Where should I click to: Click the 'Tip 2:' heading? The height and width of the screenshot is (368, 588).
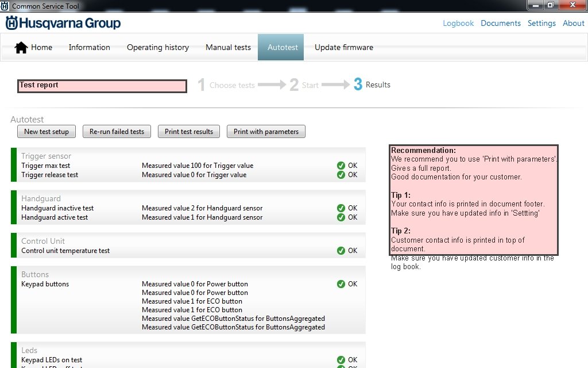[400, 231]
